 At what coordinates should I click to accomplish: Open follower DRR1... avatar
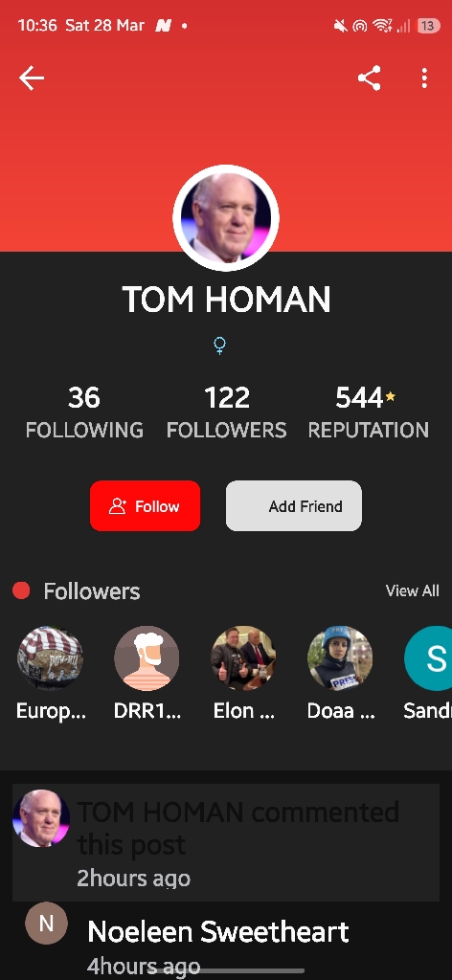147,658
